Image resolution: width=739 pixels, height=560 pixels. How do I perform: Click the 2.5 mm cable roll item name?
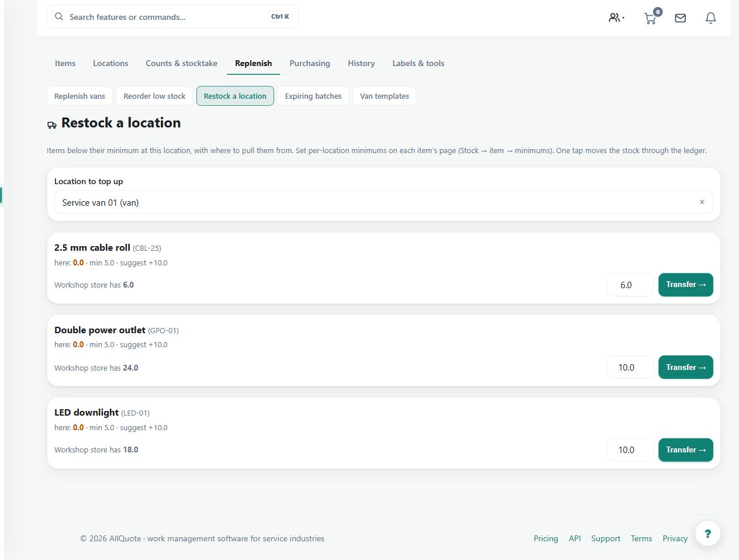[x=92, y=247]
